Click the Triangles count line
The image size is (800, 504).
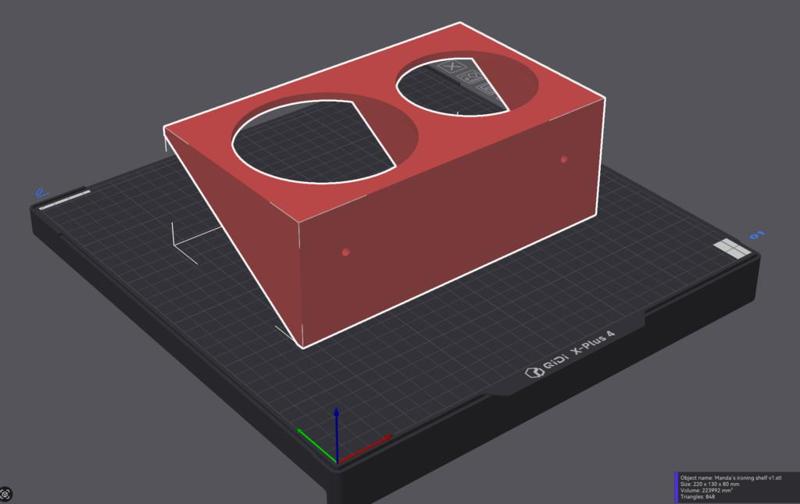pos(697,496)
